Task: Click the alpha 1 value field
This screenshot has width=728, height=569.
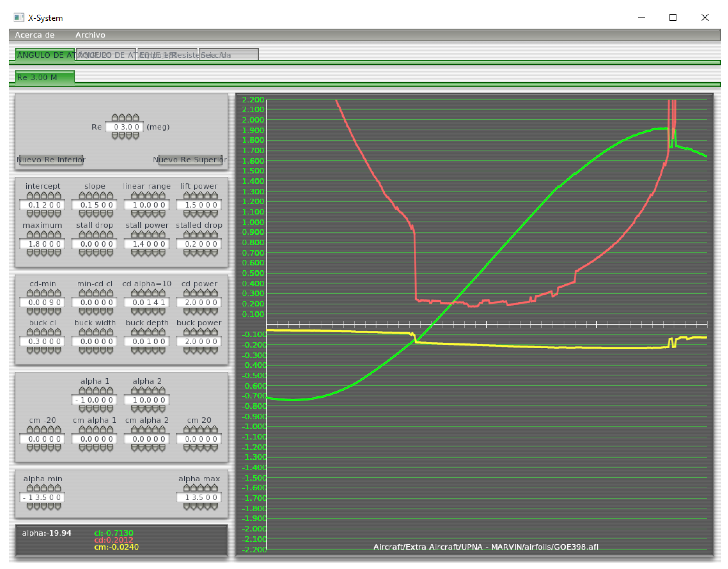Action: [94, 400]
